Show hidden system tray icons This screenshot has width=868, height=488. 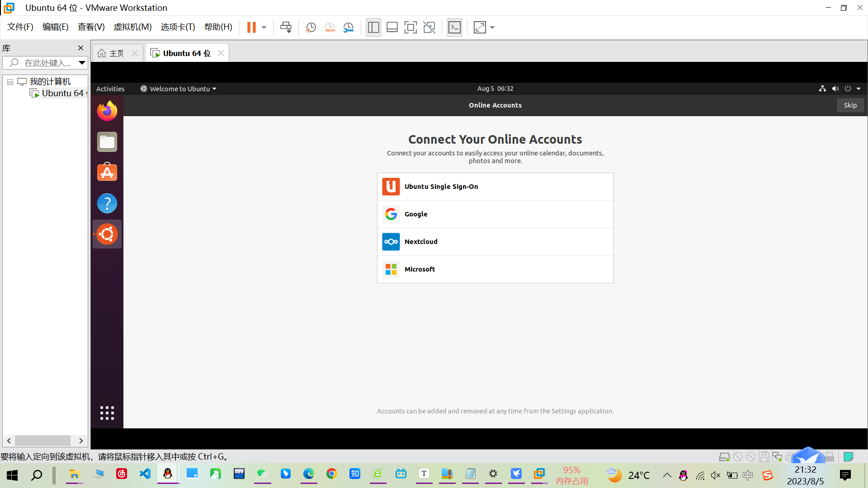coord(667,475)
